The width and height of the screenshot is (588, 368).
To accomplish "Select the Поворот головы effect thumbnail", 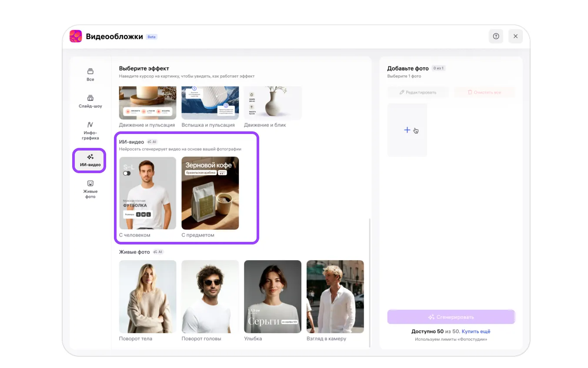I will click(x=210, y=297).
